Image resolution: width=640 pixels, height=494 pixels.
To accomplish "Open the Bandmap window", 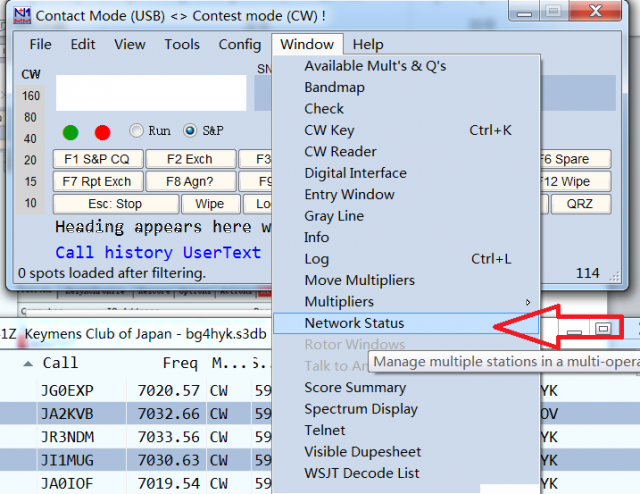I will (x=406, y=87).
